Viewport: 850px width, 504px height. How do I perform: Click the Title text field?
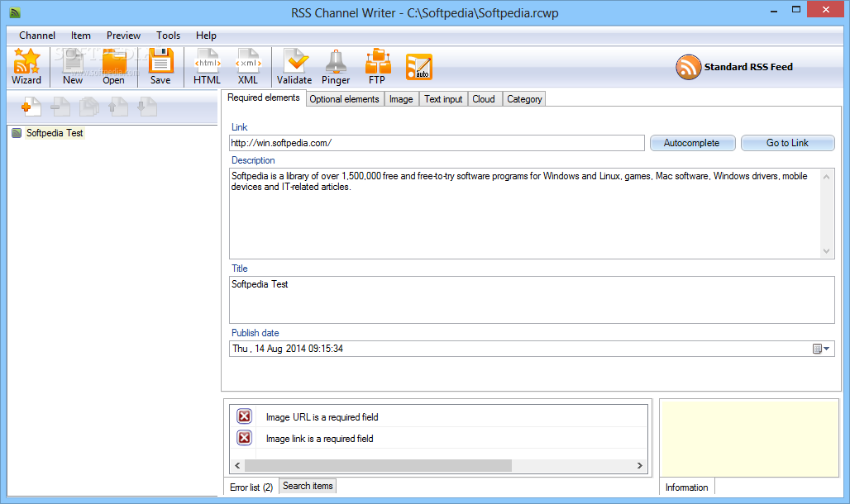pos(532,300)
